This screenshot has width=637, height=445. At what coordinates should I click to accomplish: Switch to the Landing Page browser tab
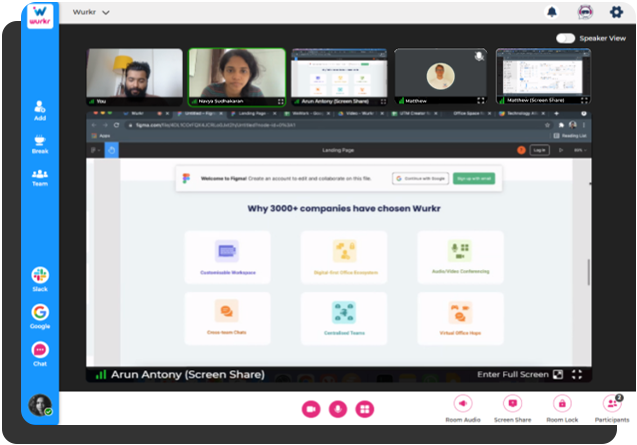tap(252, 113)
